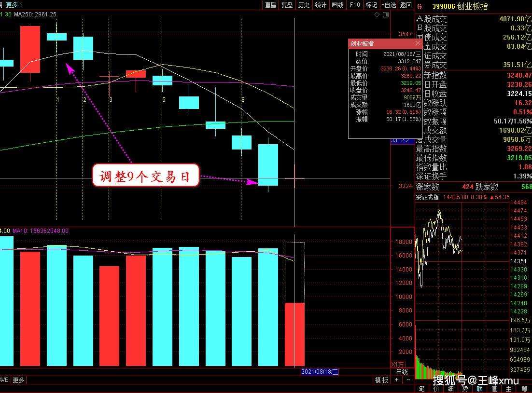Screen dimensions: 532x393
Task: Add to watchlist with +自选
Action: point(389,5)
